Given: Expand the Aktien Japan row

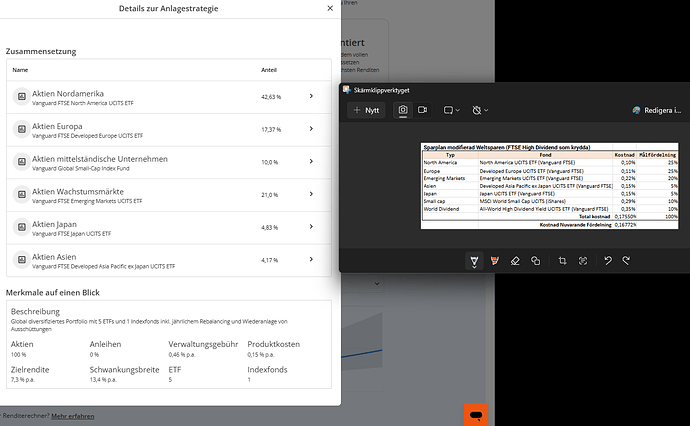Looking at the screenshot, I should (x=311, y=229).
